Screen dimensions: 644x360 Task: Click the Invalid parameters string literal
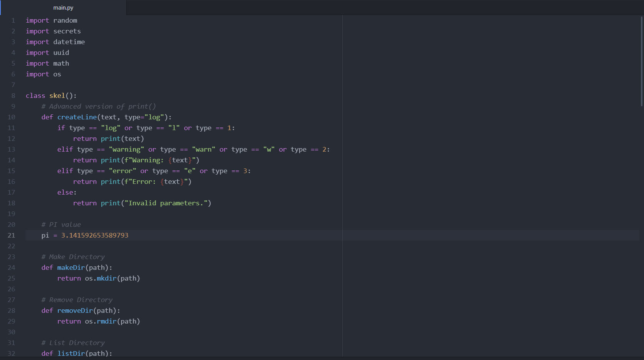(167, 203)
